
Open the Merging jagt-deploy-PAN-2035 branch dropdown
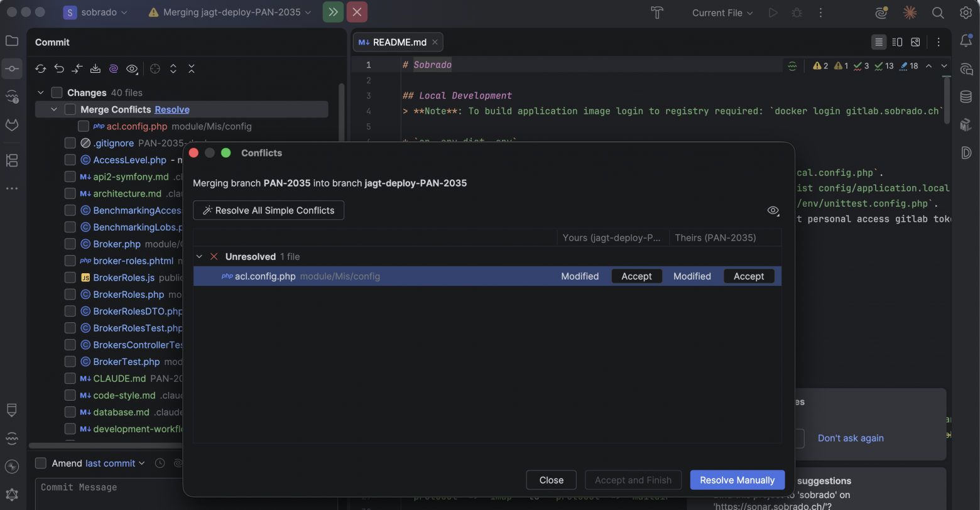[230, 13]
